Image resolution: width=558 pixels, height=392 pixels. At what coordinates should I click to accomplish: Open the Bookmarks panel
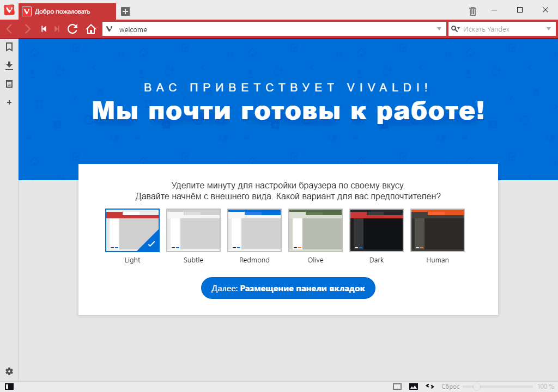pos(9,47)
